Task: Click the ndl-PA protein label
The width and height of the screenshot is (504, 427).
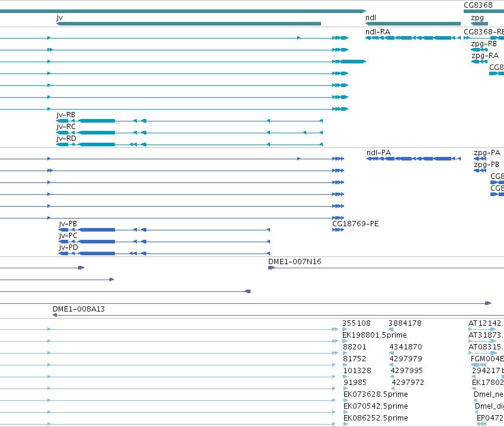Action: [378, 153]
